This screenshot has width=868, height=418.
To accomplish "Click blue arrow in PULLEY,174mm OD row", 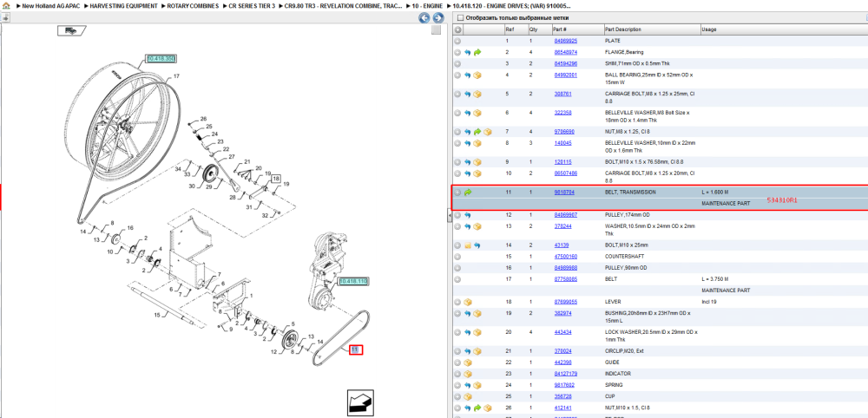I will tap(467, 215).
